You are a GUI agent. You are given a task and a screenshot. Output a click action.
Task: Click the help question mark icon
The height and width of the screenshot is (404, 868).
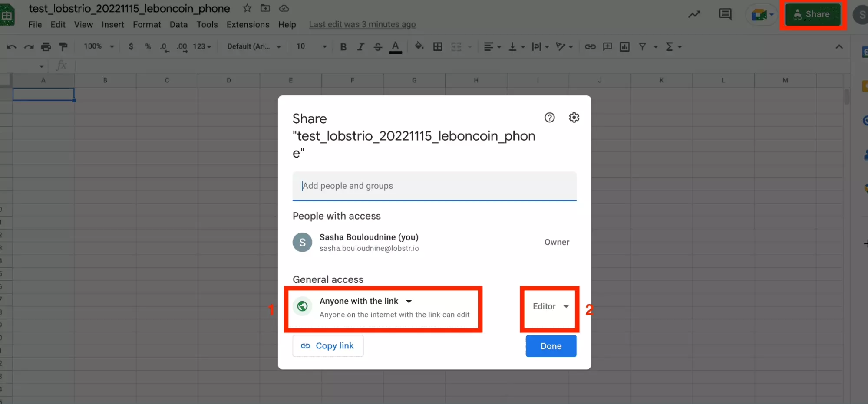[549, 118]
